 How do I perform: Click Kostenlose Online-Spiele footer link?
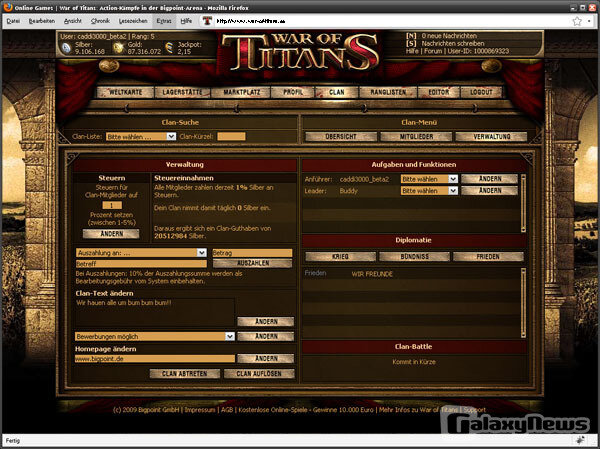(273, 410)
